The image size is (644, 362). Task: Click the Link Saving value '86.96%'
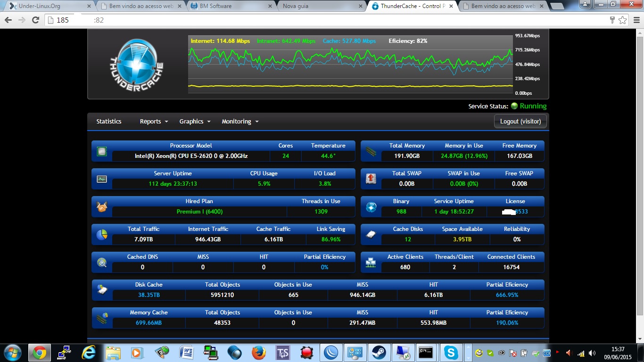[x=330, y=239]
